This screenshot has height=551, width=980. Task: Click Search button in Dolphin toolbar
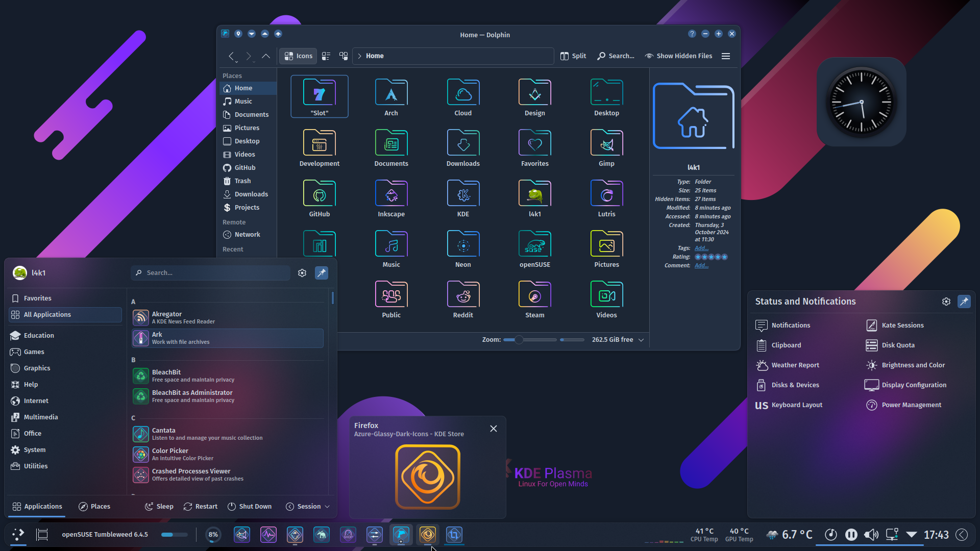(x=616, y=56)
